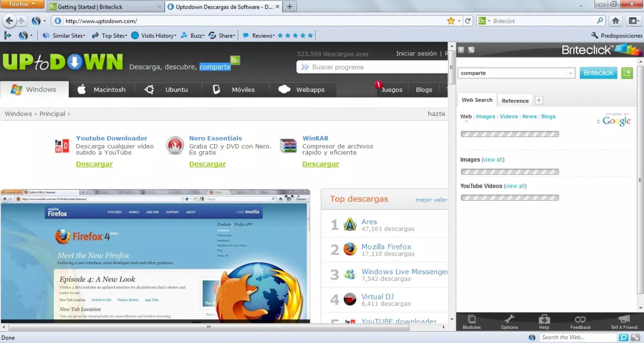Click Descargar under WinRAR
The image size is (644, 343).
pyautogui.click(x=321, y=164)
